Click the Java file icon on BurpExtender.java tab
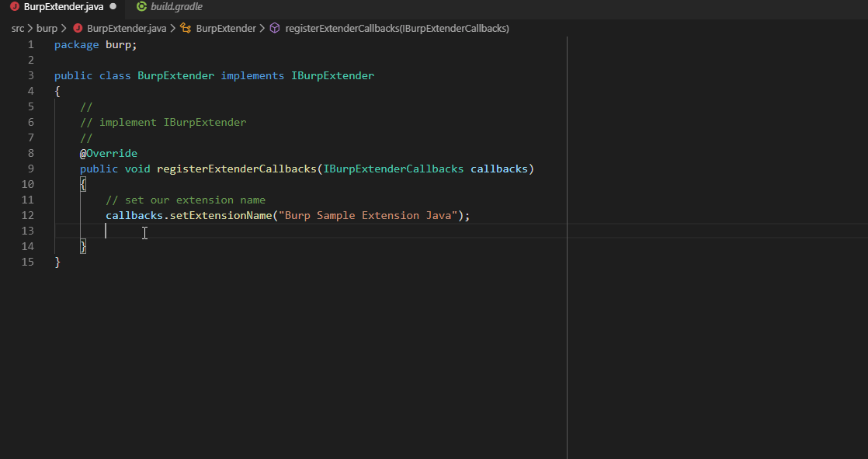The width and height of the screenshot is (868, 459). click(x=15, y=7)
